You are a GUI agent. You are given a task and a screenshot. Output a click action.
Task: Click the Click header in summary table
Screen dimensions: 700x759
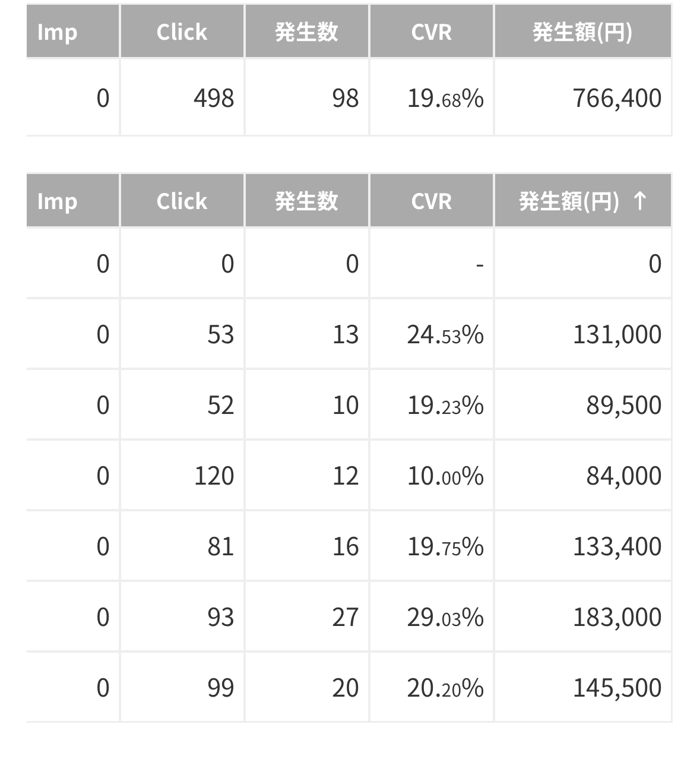182,32
